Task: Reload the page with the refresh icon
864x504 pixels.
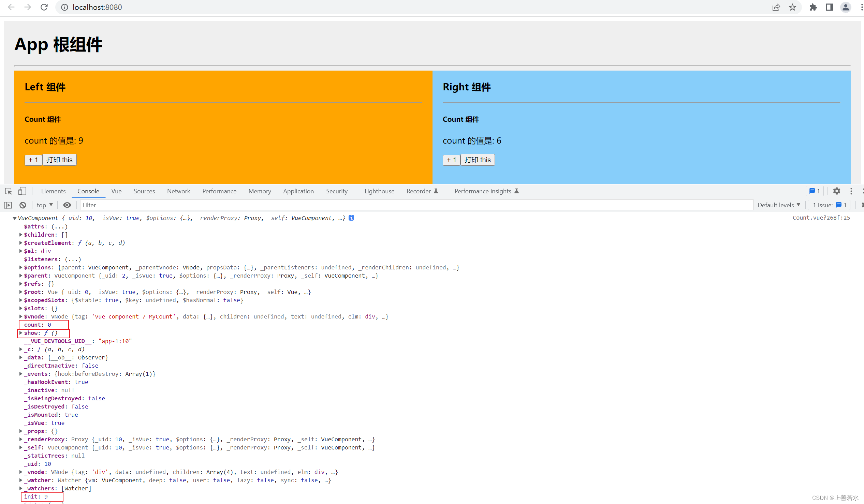Action: coord(44,7)
